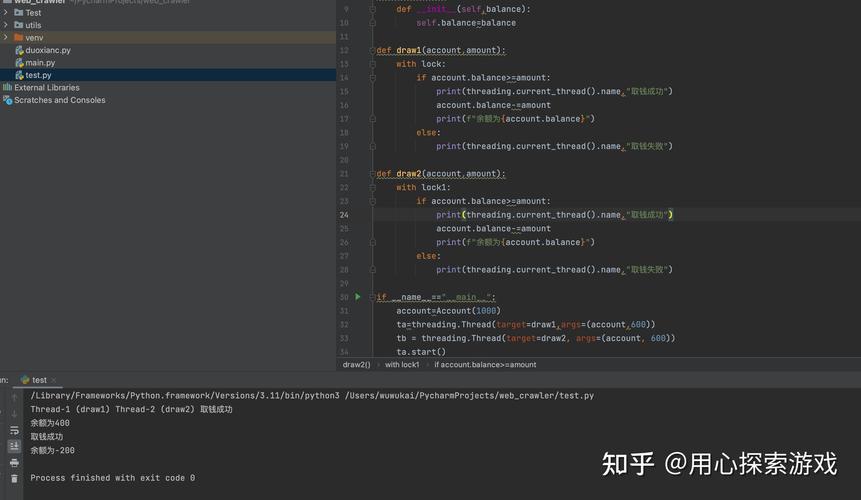Screen dimensions: 861x500
Task: Toggle Soft-Wrap in the Run console
Action: pos(14,430)
